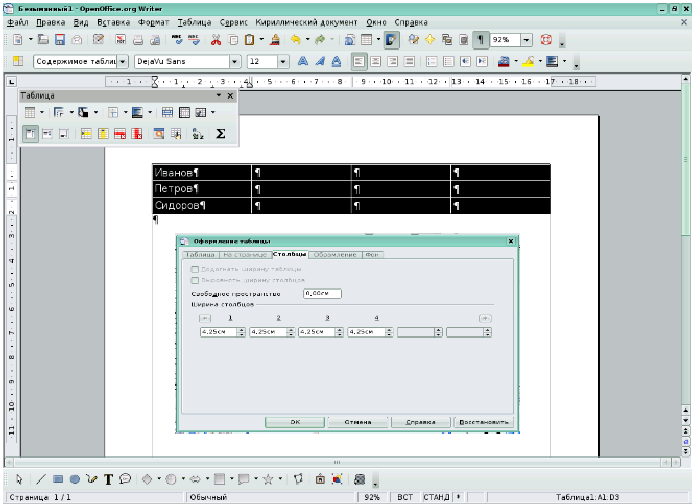Open the font size 12 dropdown
The image size is (692, 504).
tap(283, 61)
